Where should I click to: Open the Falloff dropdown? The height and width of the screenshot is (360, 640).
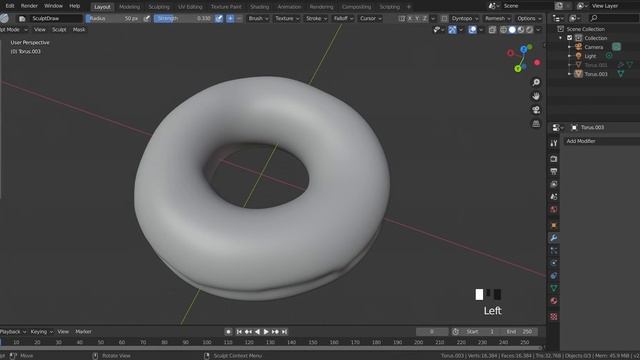tap(343, 18)
